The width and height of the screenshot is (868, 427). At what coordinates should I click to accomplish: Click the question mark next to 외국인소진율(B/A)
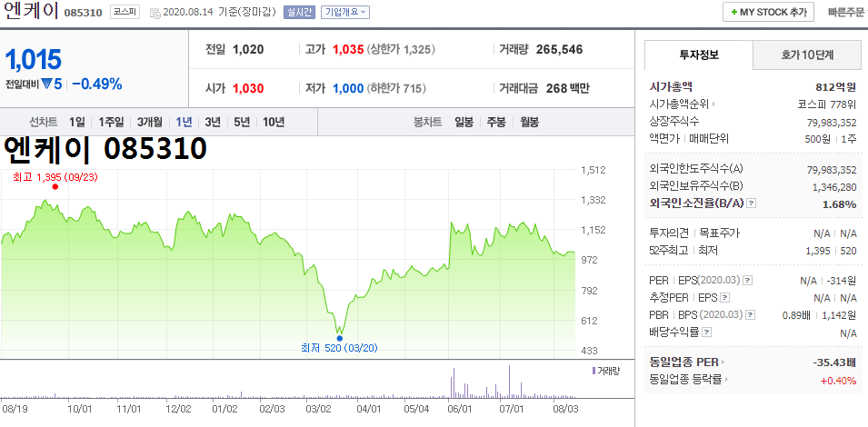[x=751, y=204]
